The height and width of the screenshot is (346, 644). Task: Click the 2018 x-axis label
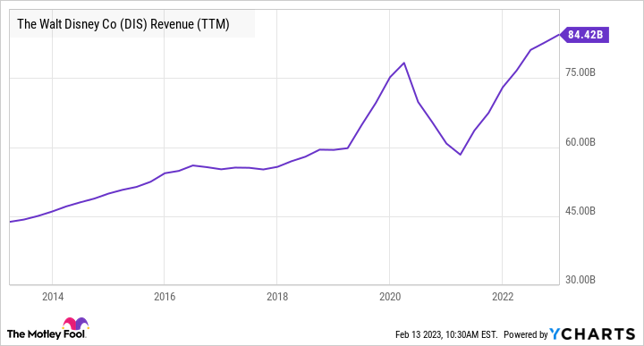[277, 296]
